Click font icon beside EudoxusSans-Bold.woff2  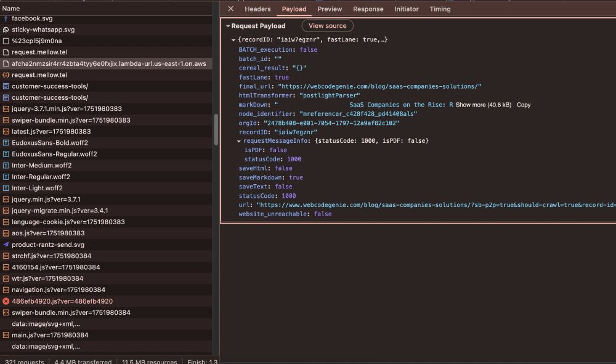(6, 143)
